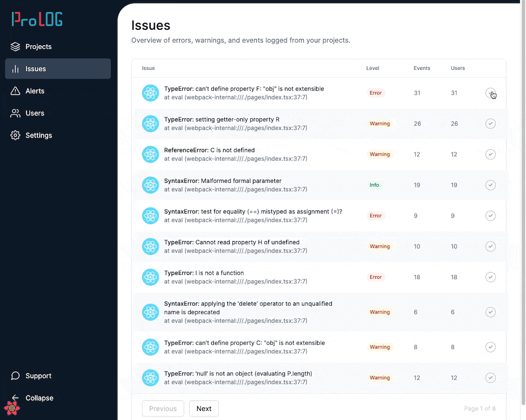Viewport: 526px width, 420px height.
Task: Click the Previous page button
Action: [x=163, y=408]
